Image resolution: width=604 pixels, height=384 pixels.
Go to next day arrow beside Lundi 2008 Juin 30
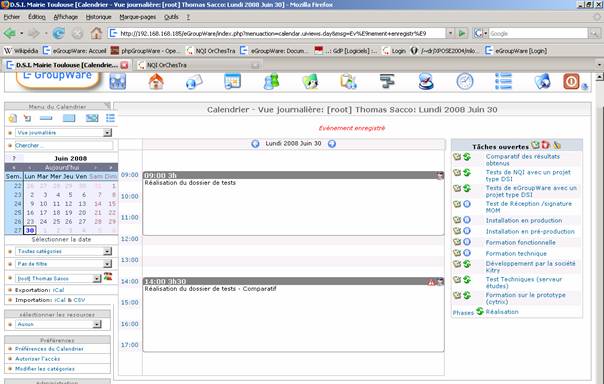pyautogui.click(x=332, y=144)
